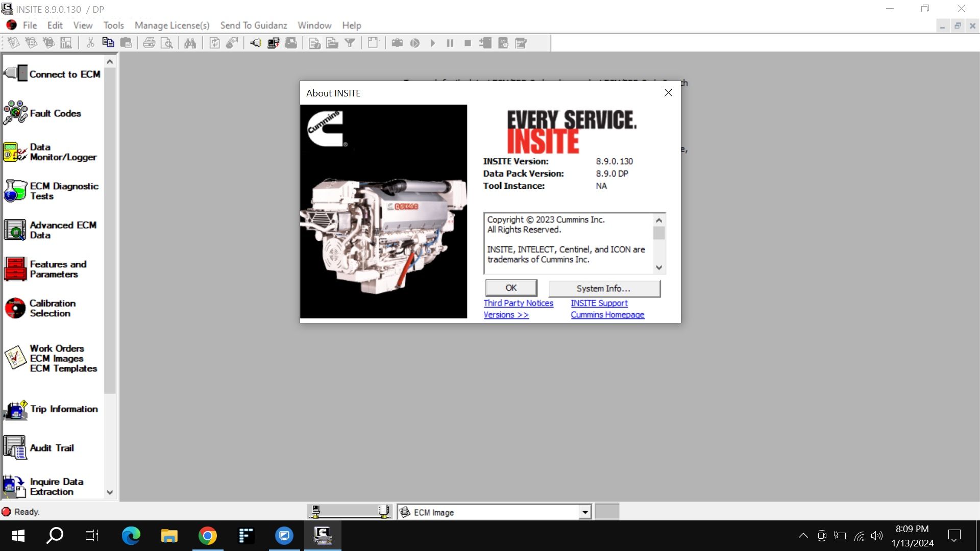The width and height of the screenshot is (980, 551).
Task: Open Trip Information
Action: (51, 409)
